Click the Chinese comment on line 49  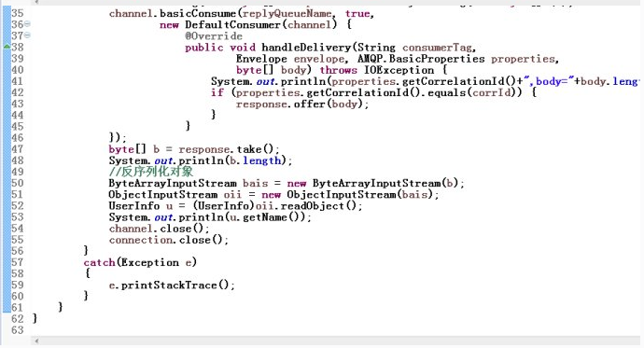150,171
